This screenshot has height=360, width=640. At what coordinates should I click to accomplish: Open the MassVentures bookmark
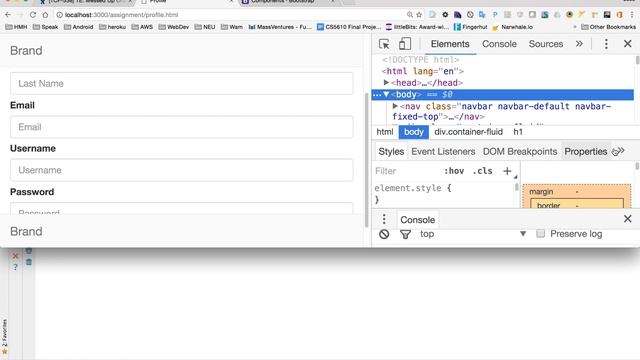pyautogui.click(x=280, y=27)
